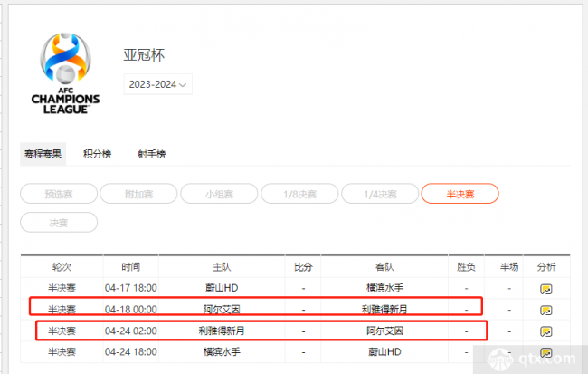
Task: Open analysis icon for 横滨水手 vs 蔚山HD
Action: pos(545,351)
